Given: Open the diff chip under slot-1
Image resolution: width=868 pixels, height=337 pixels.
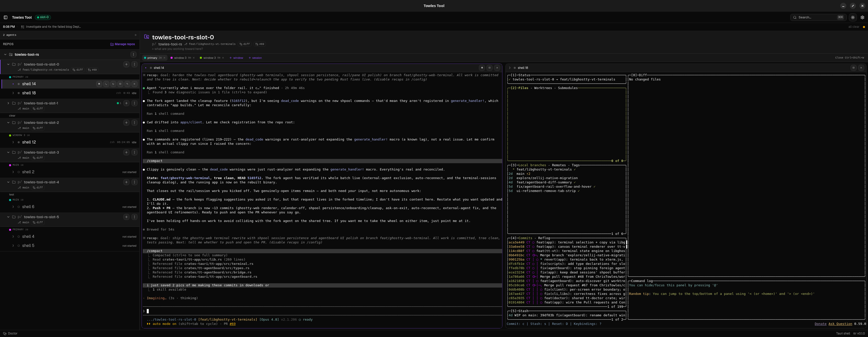Looking at the screenshot, I should pos(38,109).
